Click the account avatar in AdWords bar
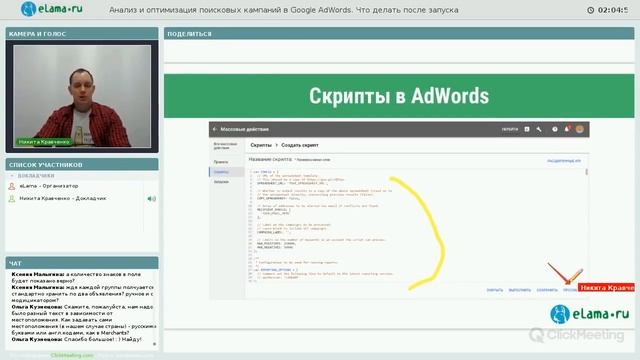640x360 pixels. (580, 129)
